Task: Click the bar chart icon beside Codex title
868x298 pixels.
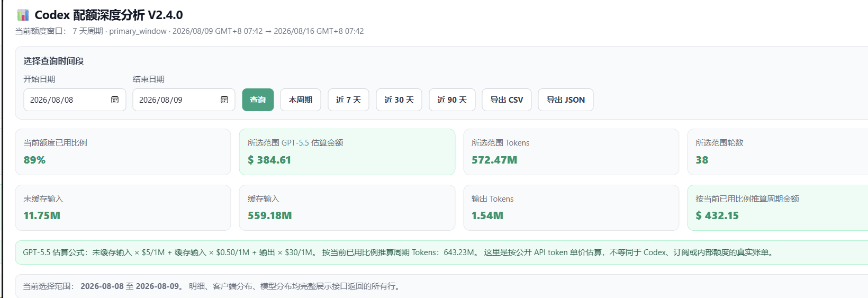Action: click(23, 15)
